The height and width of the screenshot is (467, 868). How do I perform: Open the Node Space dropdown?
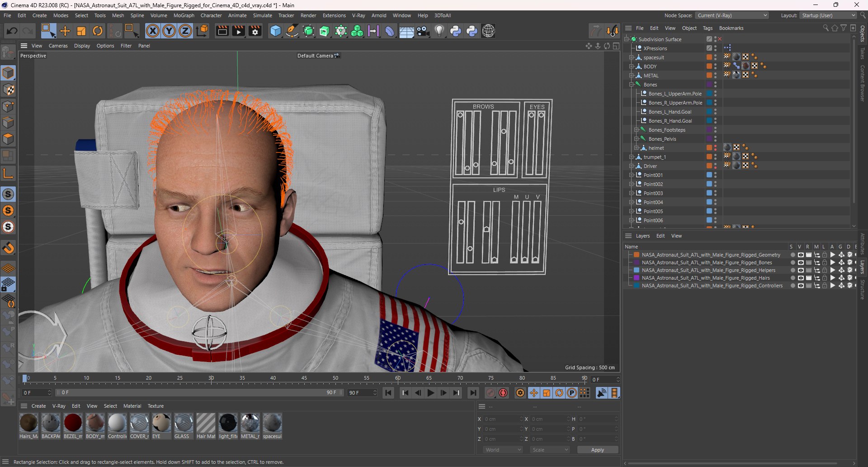point(732,15)
